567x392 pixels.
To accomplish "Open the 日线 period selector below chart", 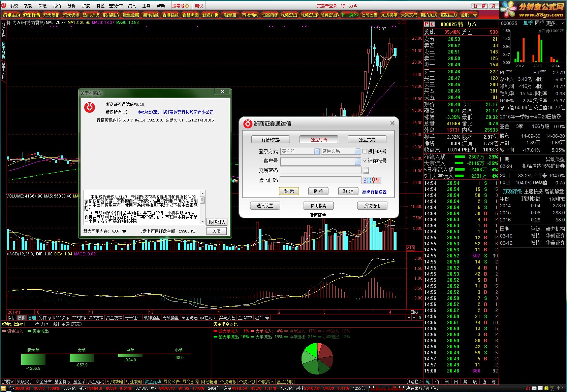I will [x=414, y=312].
